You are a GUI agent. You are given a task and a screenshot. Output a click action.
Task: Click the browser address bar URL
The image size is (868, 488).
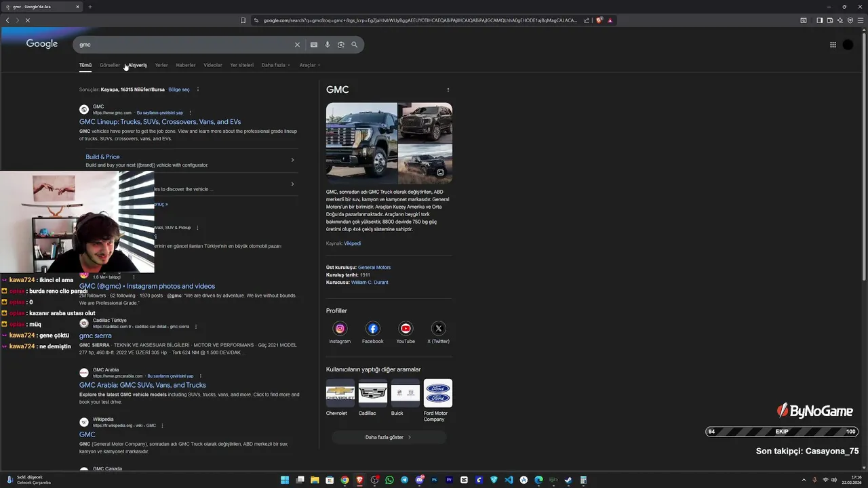420,20
